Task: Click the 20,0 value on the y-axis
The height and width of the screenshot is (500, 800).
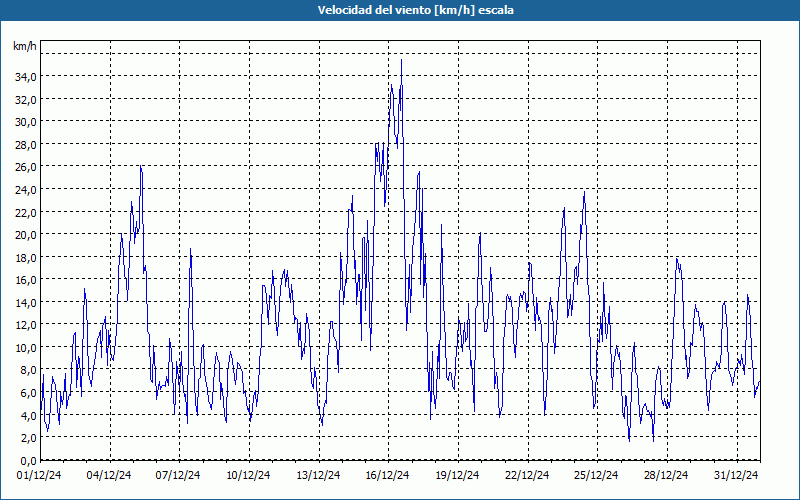Action: (x=27, y=235)
